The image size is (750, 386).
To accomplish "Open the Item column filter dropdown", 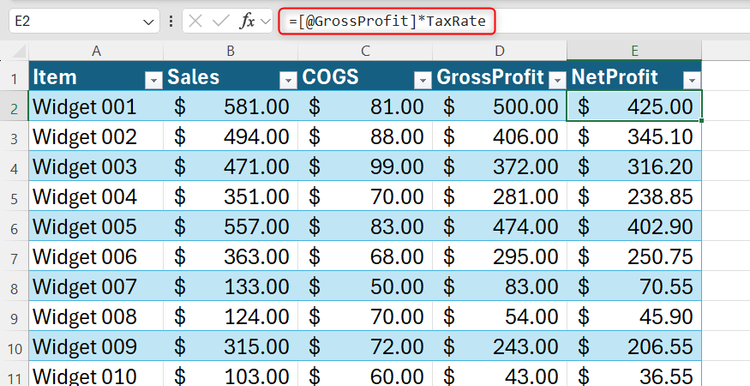I will (x=154, y=81).
